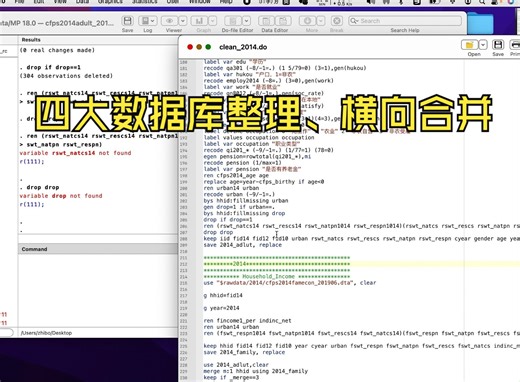This screenshot has height=382, width=520.
Task: Open Data Editor edit mode icon
Action: click(x=266, y=21)
